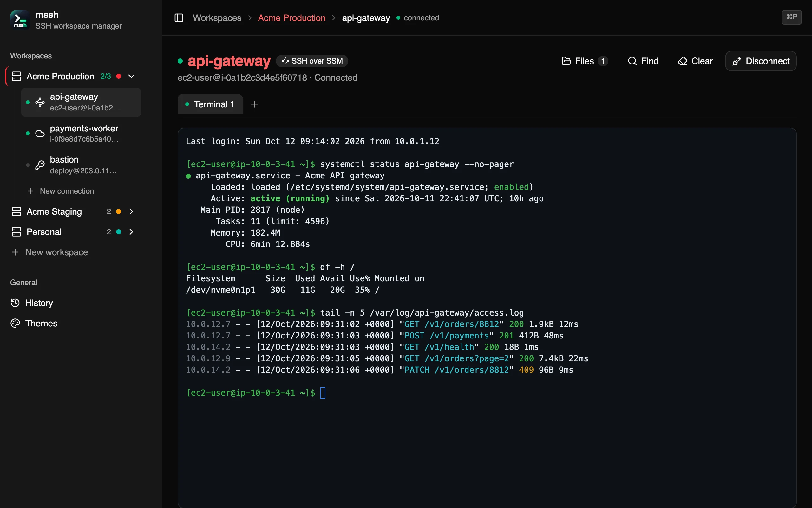The width and height of the screenshot is (812, 508).
Task: Click the Themes palette icon
Action: pyautogui.click(x=15, y=323)
